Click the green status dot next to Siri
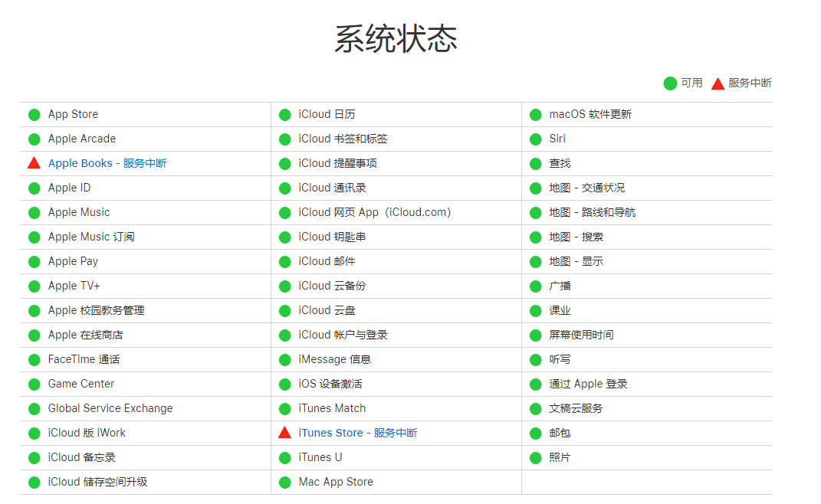Image resolution: width=821 pixels, height=504 pixels. (534, 139)
